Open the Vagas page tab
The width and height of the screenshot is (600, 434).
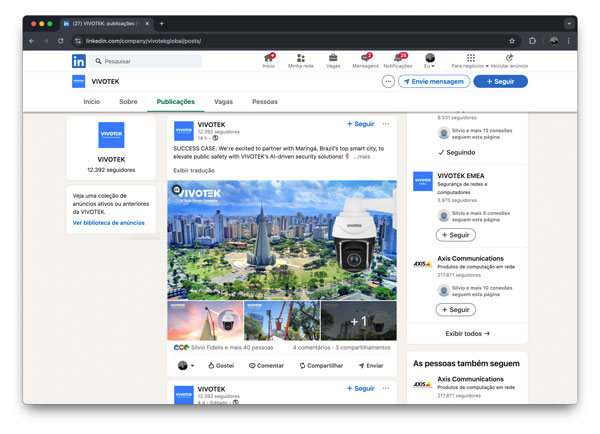pos(223,102)
